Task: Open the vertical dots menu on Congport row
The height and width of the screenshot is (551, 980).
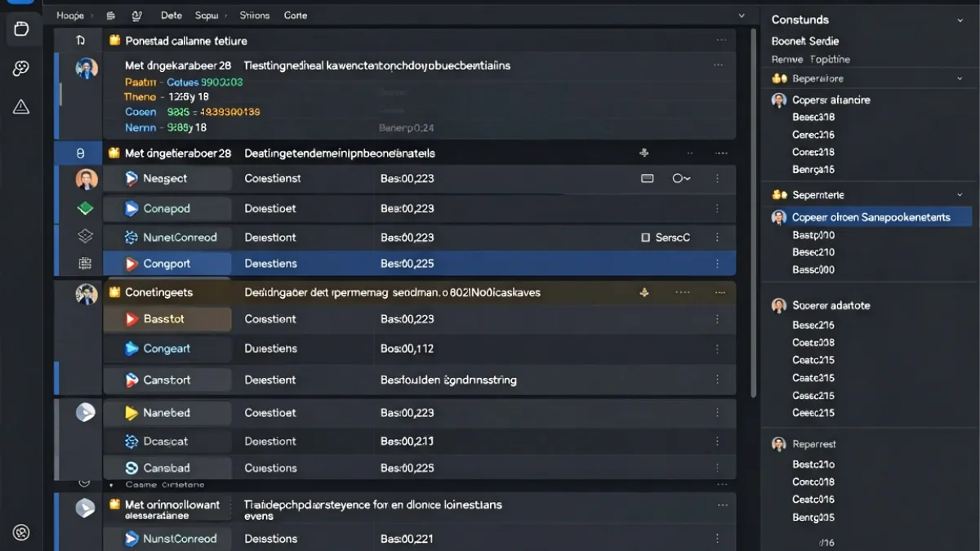Action: click(x=717, y=264)
